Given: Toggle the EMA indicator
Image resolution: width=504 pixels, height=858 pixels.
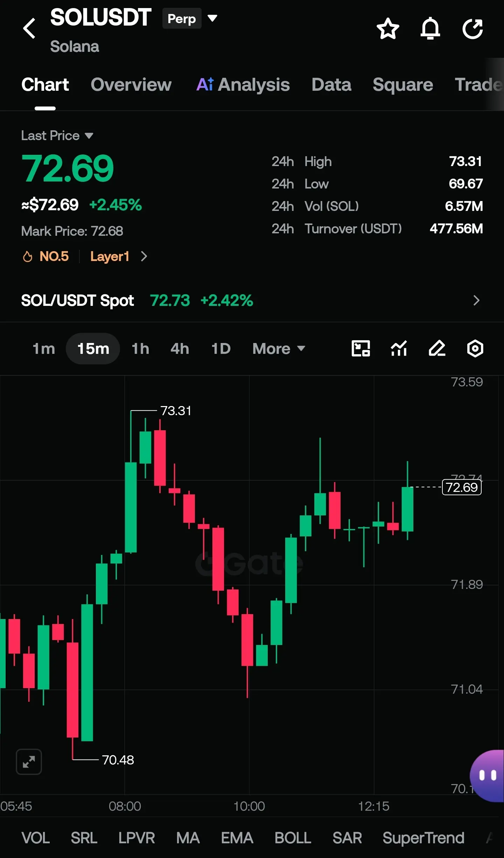Looking at the screenshot, I should 237,838.
